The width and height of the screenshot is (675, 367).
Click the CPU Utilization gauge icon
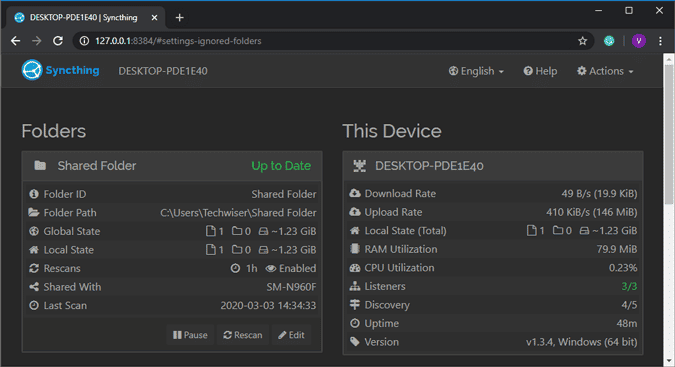(x=355, y=268)
